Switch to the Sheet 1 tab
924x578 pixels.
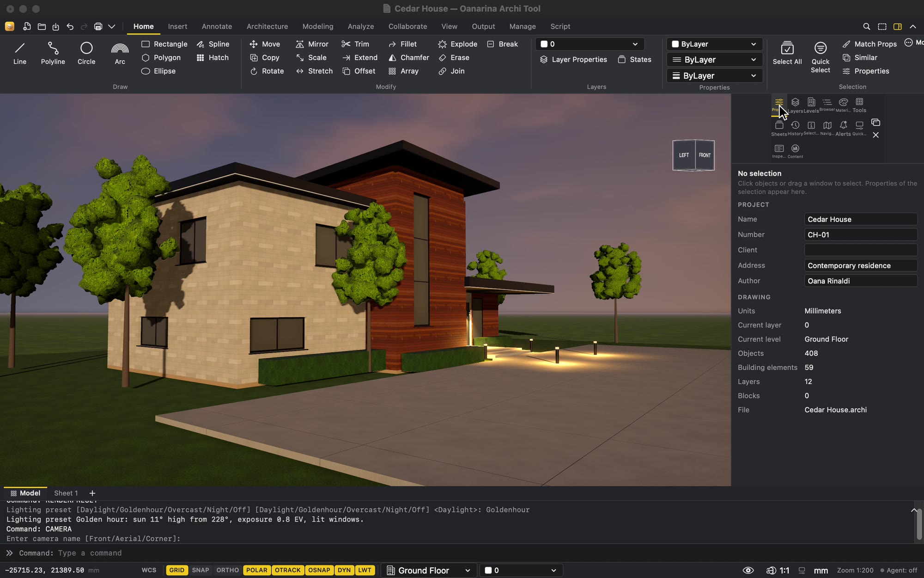point(66,493)
